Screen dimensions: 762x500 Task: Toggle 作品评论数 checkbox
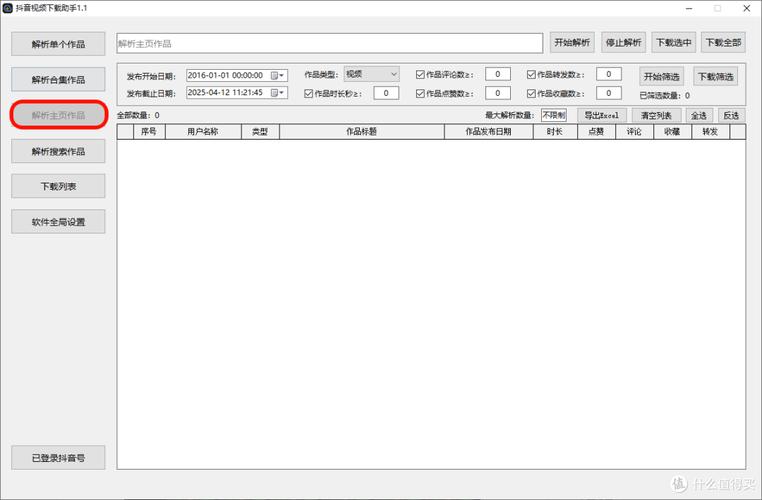tap(420, 74)
